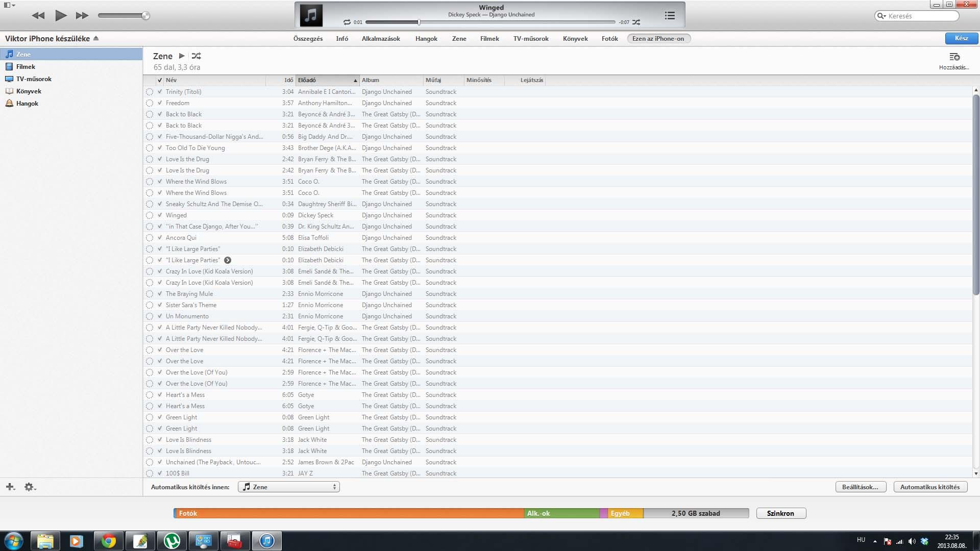This screenshot has height=551, width=980.
Task: Open the gear settings menu in sidebar
Action: tap(30, 487)
